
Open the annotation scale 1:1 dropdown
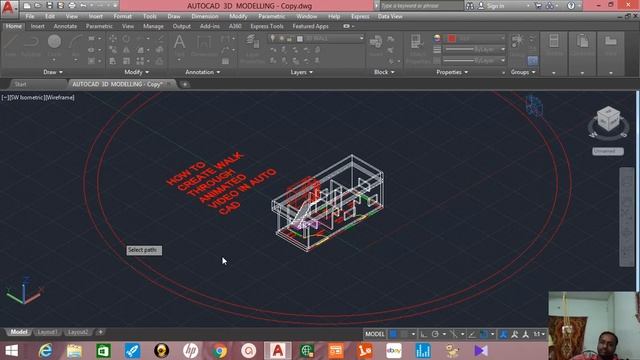(539, 334)
